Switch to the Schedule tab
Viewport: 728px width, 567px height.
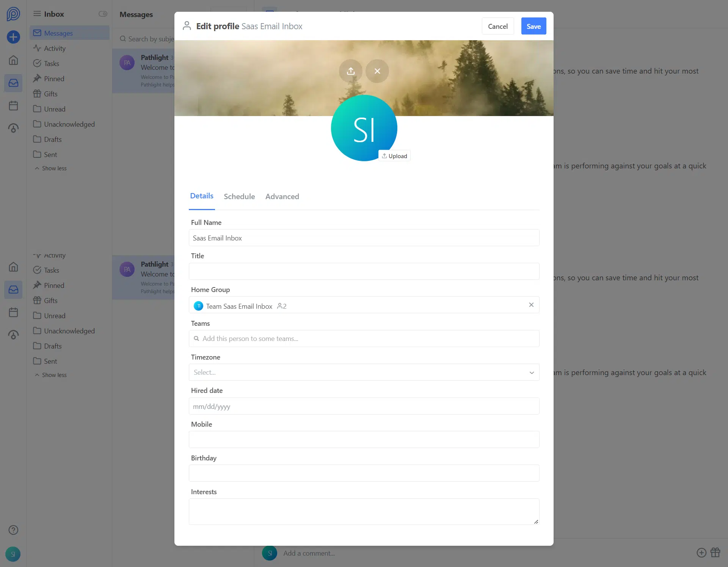(239, 196)
